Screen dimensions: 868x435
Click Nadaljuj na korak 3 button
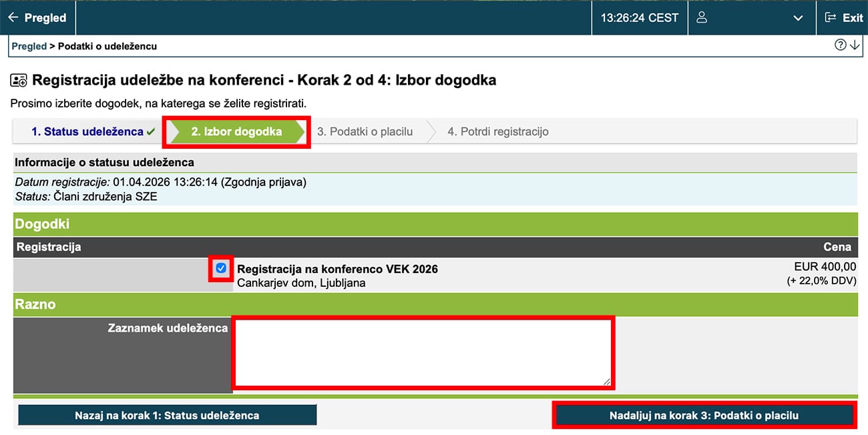tap(704, 414)
